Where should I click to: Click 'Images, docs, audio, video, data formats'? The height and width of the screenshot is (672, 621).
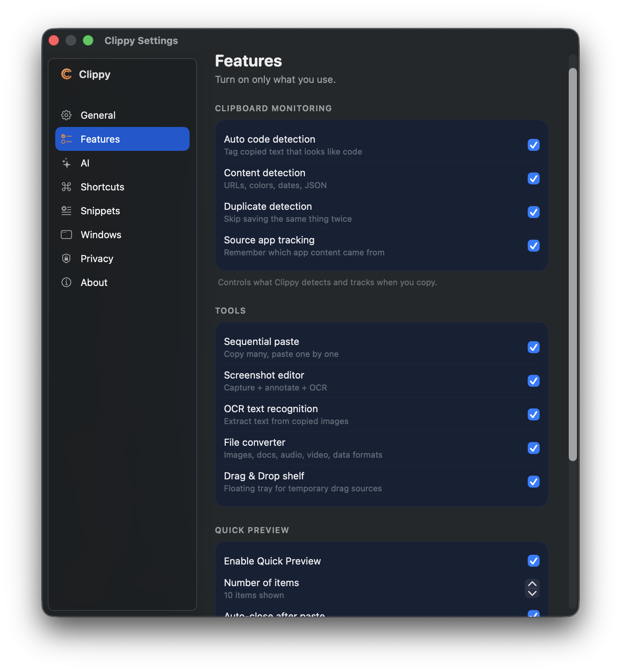click(303, 455)
